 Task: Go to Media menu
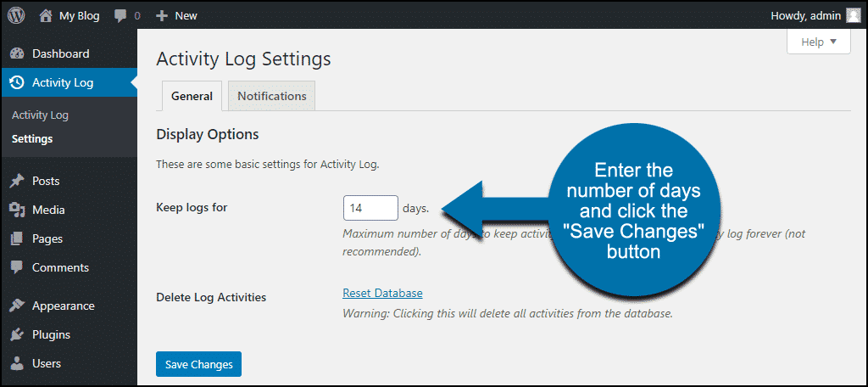[x=69, y=210]
